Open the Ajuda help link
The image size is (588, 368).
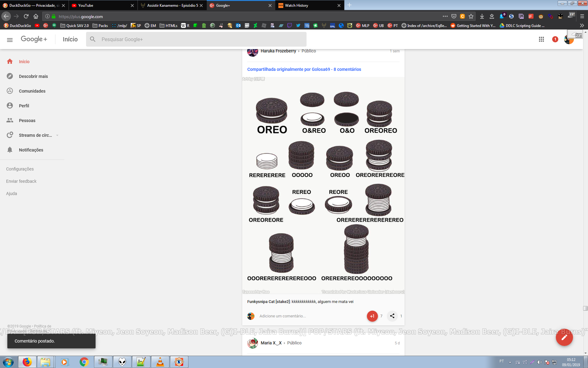12,194
